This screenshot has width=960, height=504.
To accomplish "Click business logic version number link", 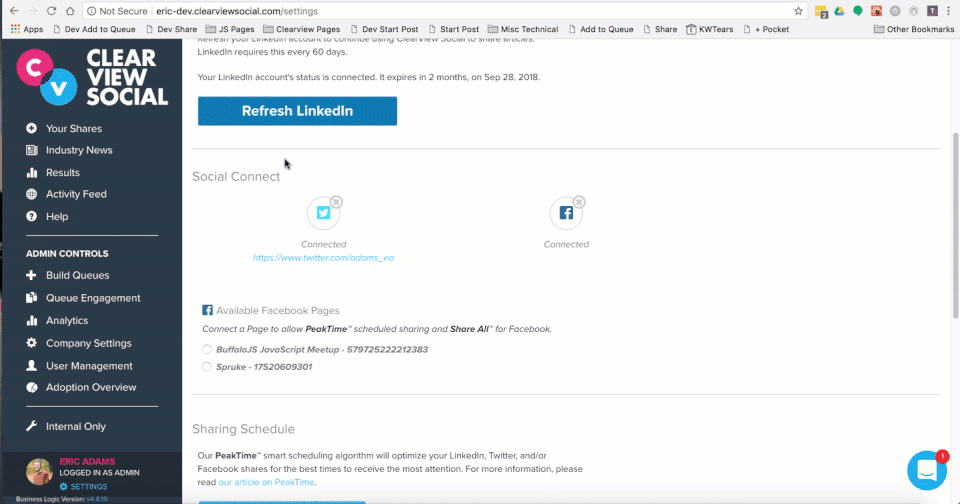I will (97, 499).
